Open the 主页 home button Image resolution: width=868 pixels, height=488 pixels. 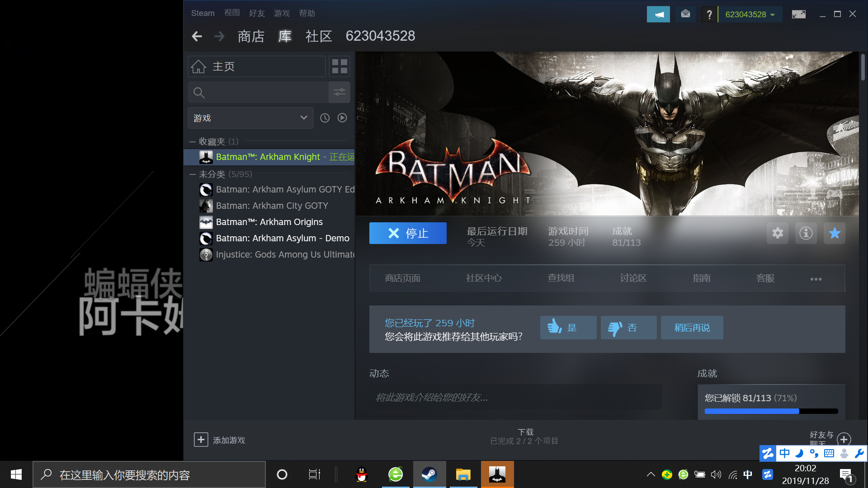[256, 66]
